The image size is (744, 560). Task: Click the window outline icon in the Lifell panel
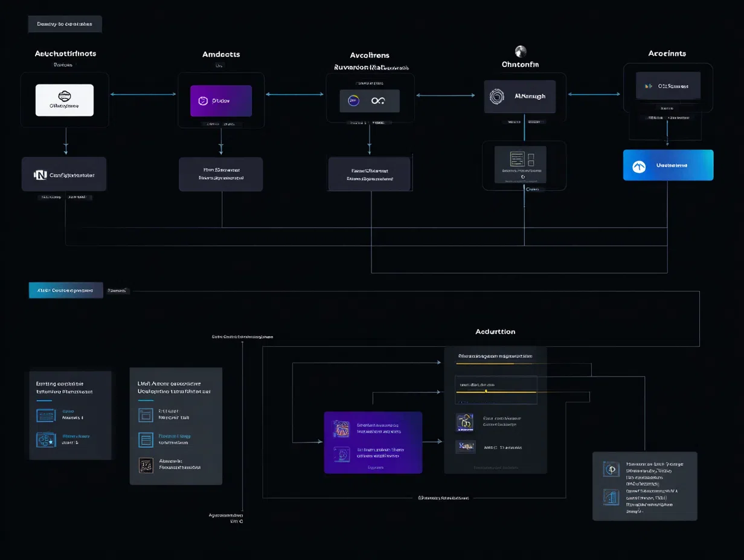[146, 415]
